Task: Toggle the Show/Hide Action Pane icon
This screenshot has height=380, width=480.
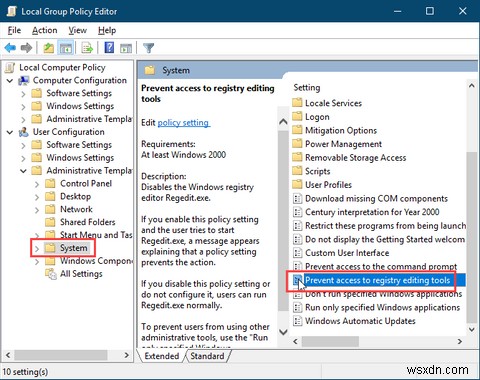Action: point(126,48)
